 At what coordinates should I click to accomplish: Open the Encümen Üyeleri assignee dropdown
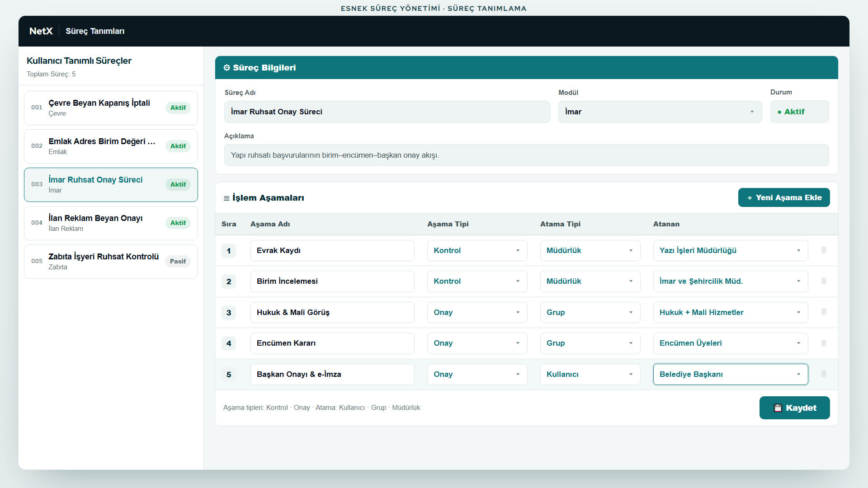pyautogui.click(x=731, y=343)
